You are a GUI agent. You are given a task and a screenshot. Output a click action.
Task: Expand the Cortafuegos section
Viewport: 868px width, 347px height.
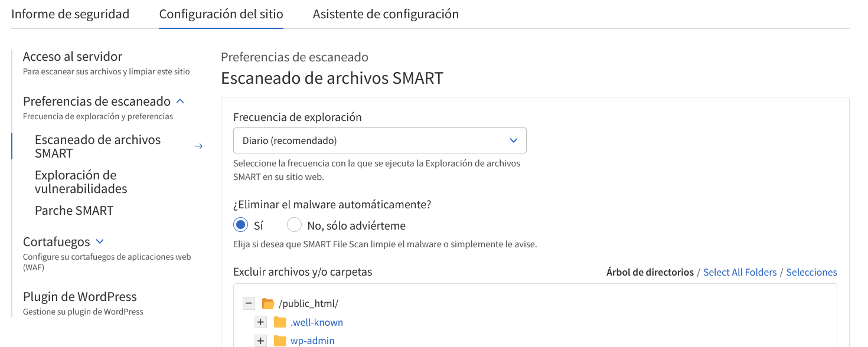100,242
